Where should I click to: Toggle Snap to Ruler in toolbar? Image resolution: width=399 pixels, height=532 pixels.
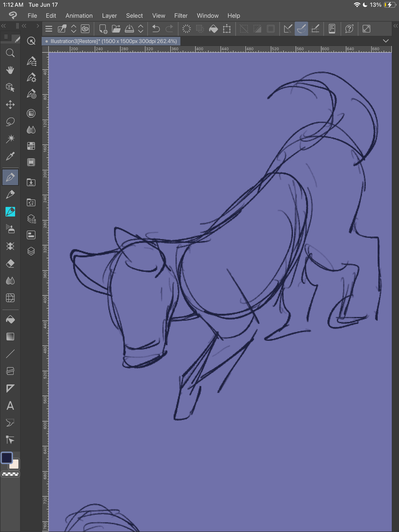[288, 29]
